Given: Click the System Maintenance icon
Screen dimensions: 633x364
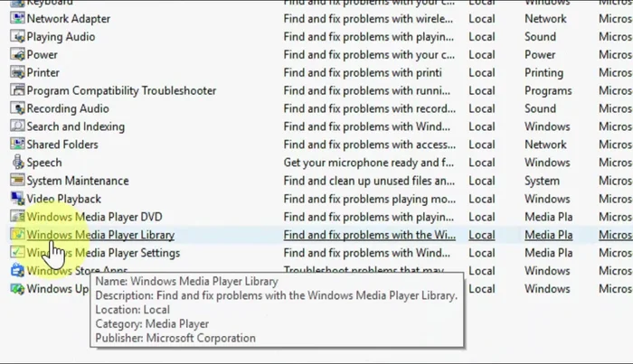Looking at the screenshot, I should tap(17, 181).
